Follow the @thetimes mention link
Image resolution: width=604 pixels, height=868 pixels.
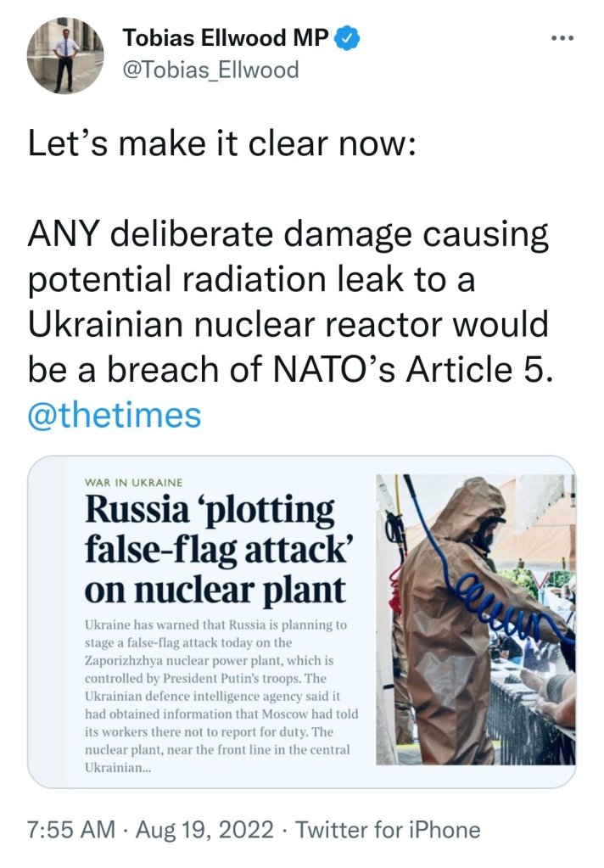click(x=115, y=415)
